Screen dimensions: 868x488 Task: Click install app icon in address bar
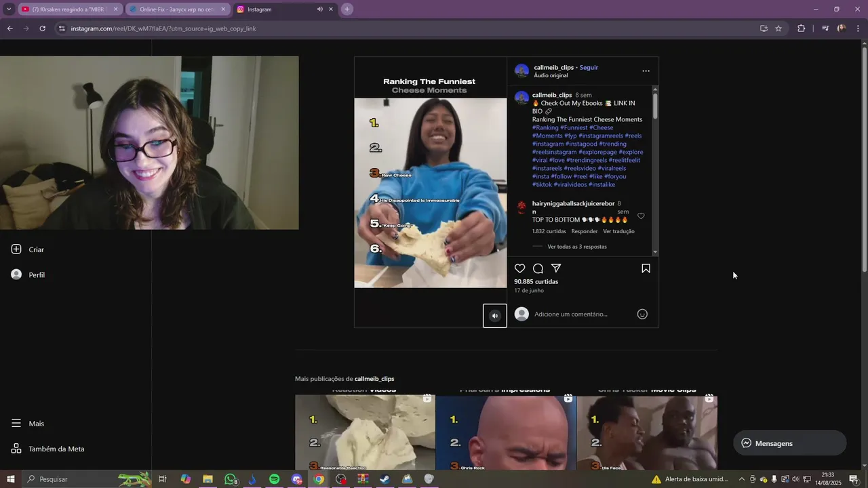tap(764, 28)
